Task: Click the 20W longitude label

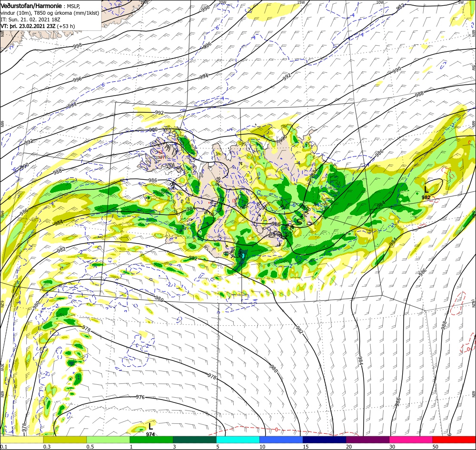Action: 222,2
